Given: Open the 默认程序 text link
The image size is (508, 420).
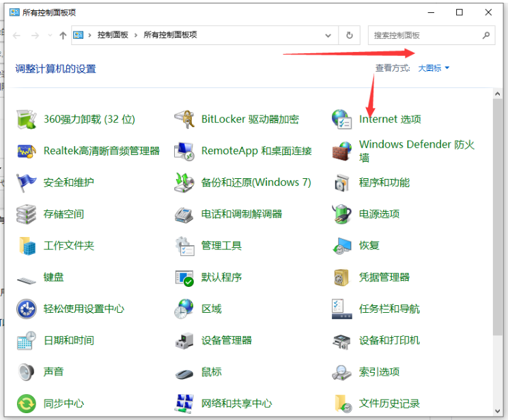Looking at the screenshot, I should coord(221,277).
